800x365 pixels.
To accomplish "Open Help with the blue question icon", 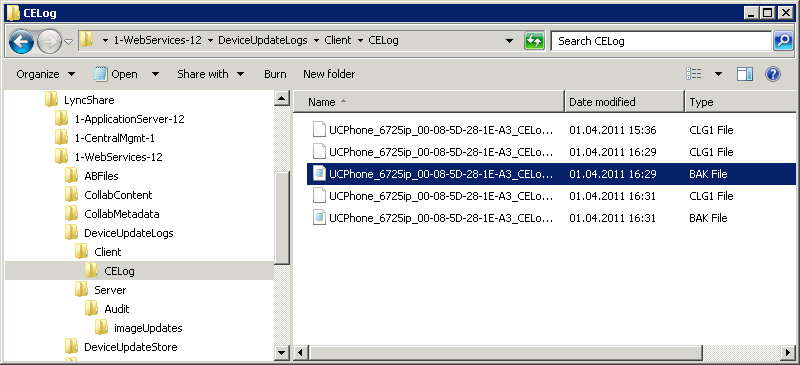I will tap(772, 75).
